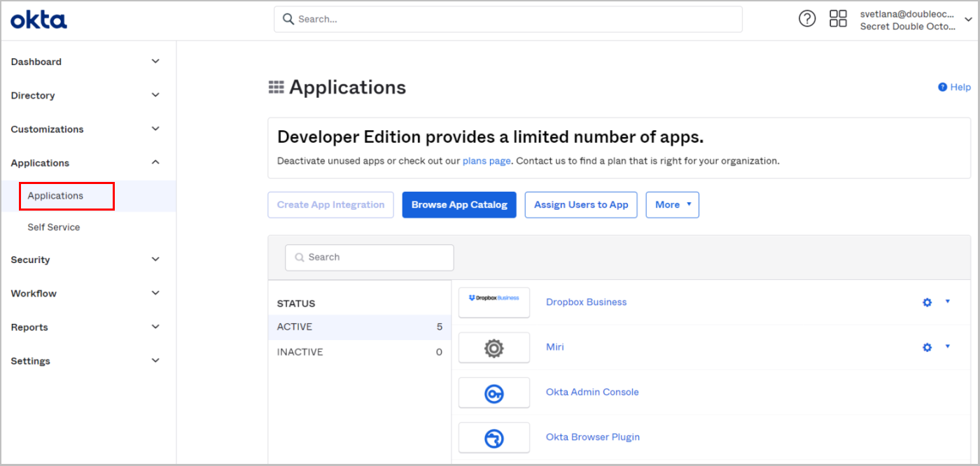Click the settings gear for Dropbox Business

[x=927, y=302]
